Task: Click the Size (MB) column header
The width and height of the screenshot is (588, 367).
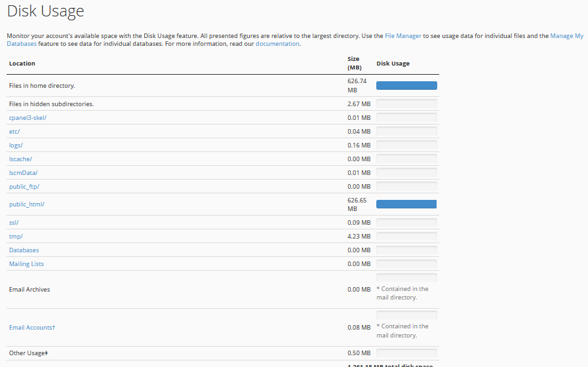Action: pyautogui.click(x=353, y=63)
